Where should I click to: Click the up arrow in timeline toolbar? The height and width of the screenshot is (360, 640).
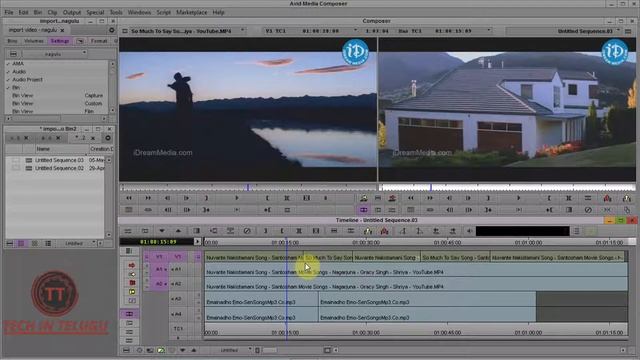[178, 231]
